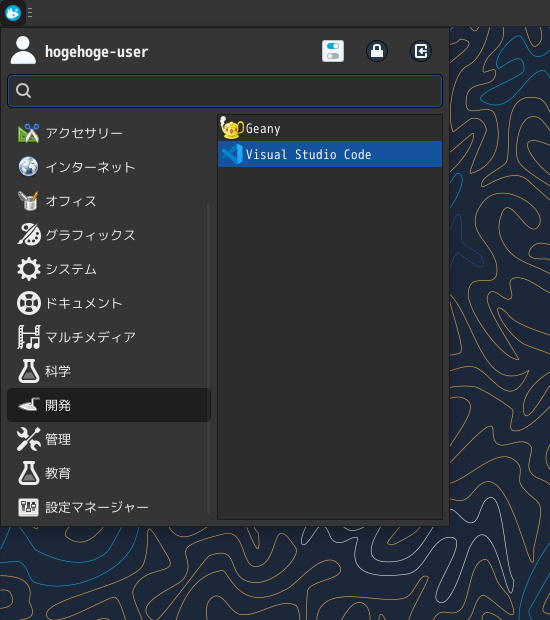Open the settings toggle-switch icon
Screen dimensions: 550x620
333,51
